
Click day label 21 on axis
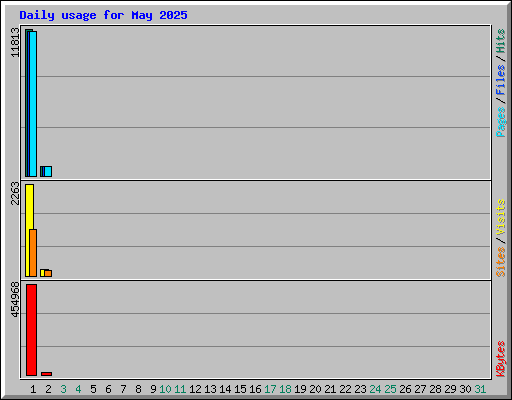[x=330, y=389]
